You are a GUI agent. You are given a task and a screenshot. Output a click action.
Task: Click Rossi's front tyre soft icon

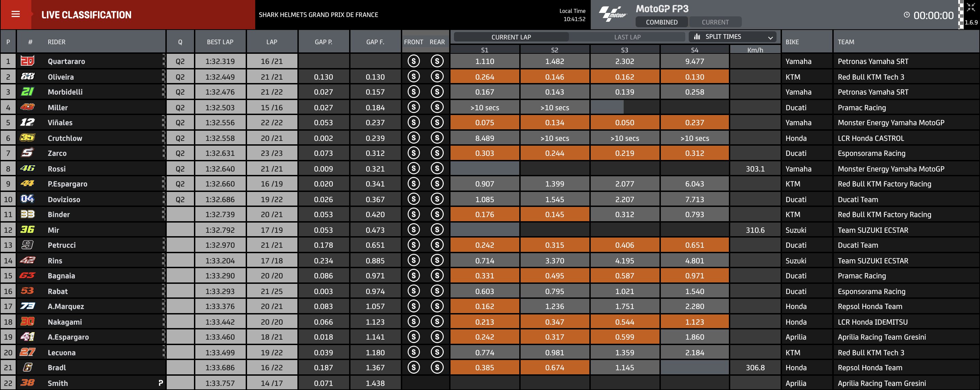tap(413, 168)
